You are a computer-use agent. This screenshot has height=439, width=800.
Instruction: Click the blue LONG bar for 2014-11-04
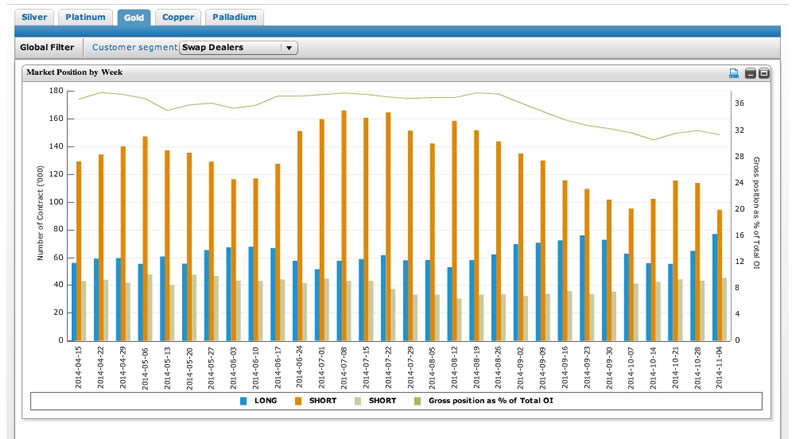click(x=715, y=287)
